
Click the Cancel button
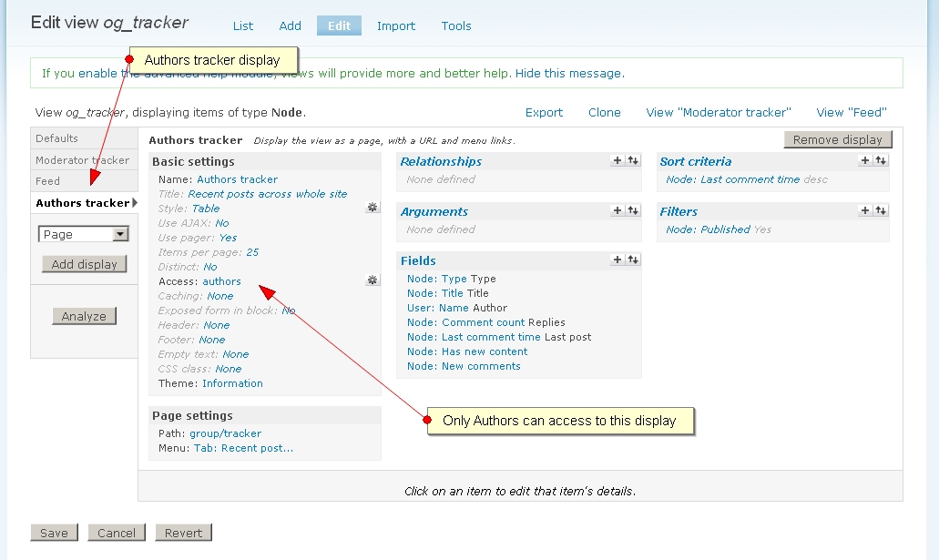117,533
